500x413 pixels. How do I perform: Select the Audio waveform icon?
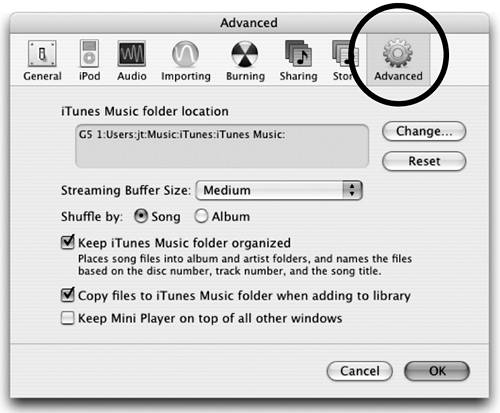[132, 54]
